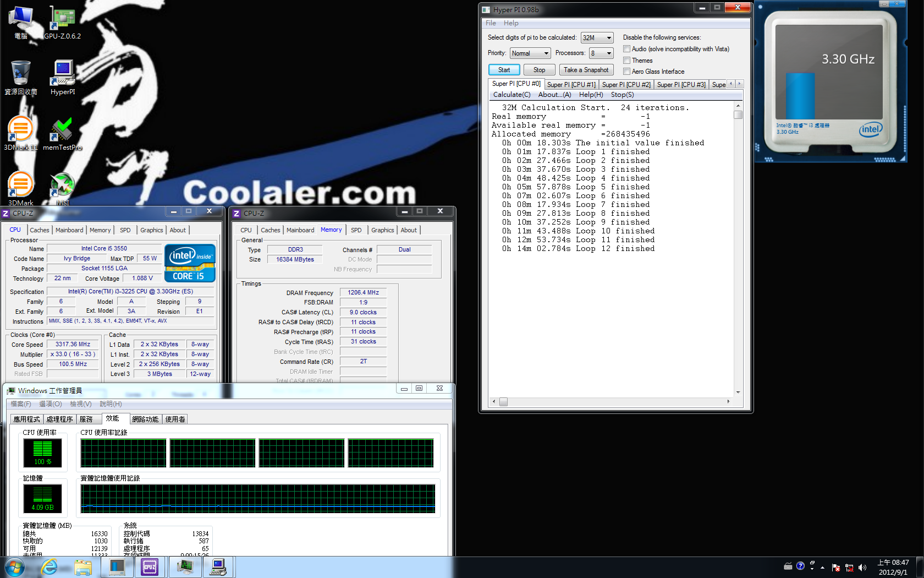
Task: Open Calculate(C) menu in Super PI
Action: (512, 95)
